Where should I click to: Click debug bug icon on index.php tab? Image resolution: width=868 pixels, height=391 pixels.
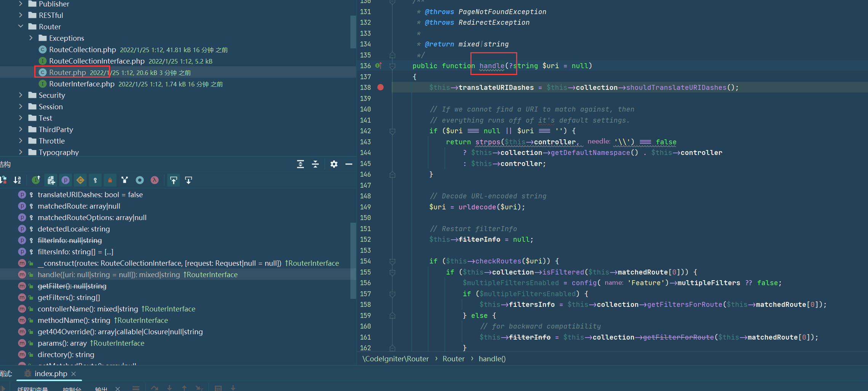coord(27,373)
